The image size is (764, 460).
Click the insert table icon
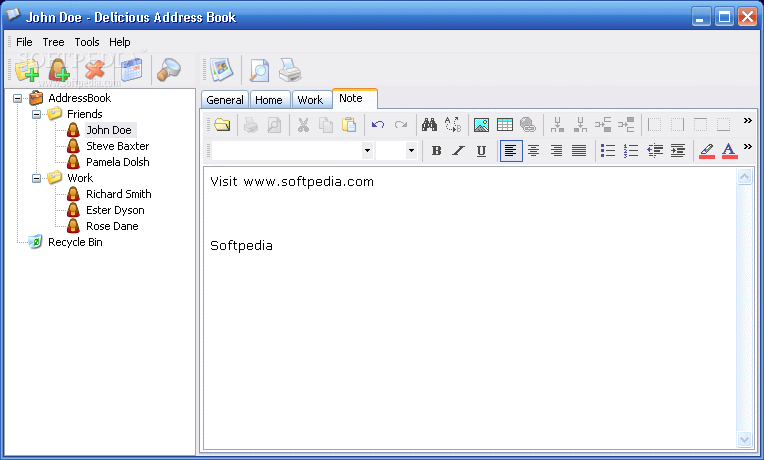click(505, 125)
